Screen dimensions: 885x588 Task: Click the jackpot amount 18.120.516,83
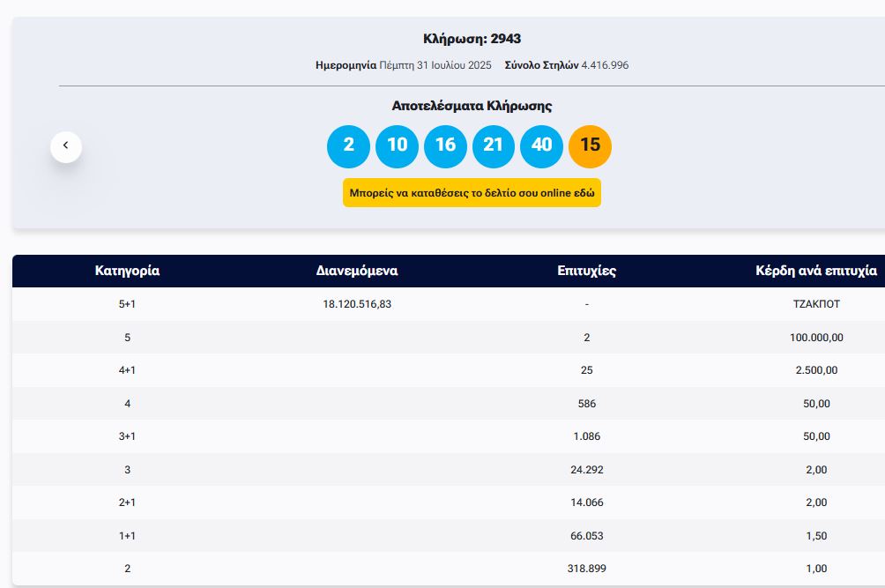357,304
